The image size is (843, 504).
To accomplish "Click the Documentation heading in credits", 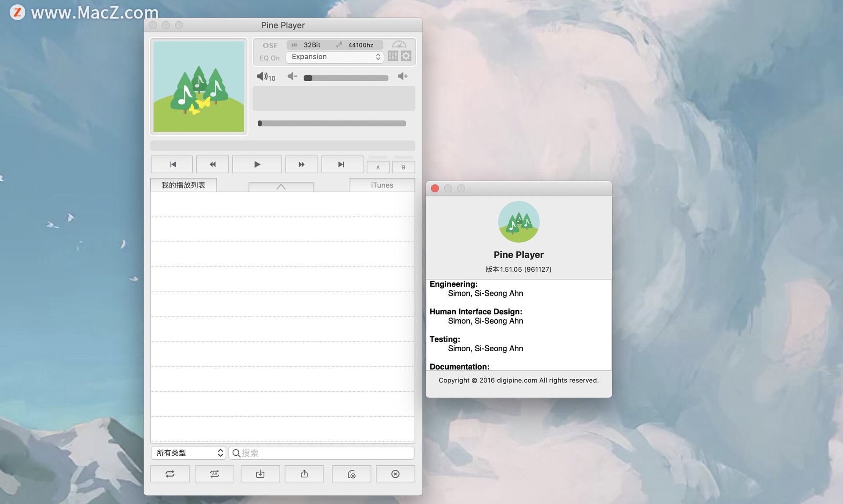I will 459,366.
